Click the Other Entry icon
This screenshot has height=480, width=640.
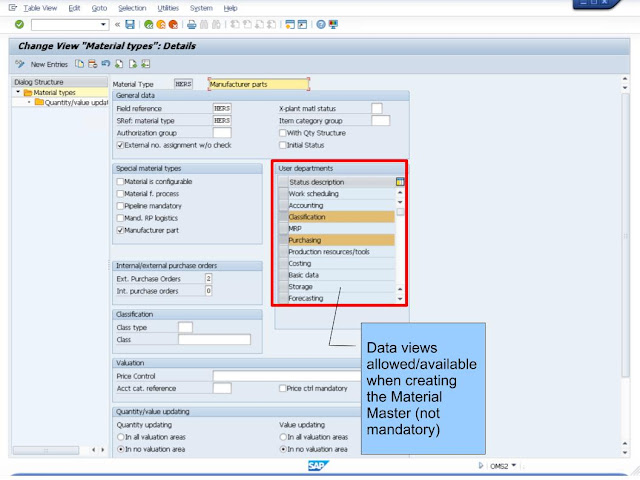tap(146, 64)
